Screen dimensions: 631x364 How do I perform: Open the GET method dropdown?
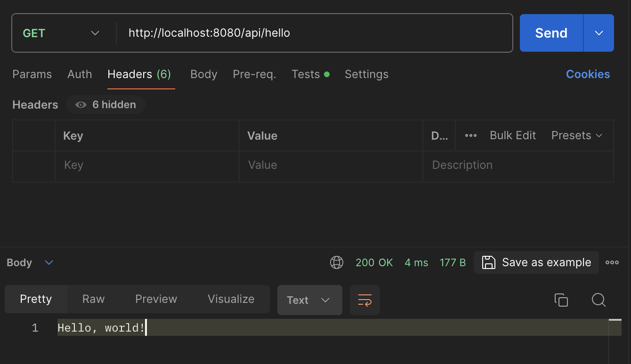61,33
